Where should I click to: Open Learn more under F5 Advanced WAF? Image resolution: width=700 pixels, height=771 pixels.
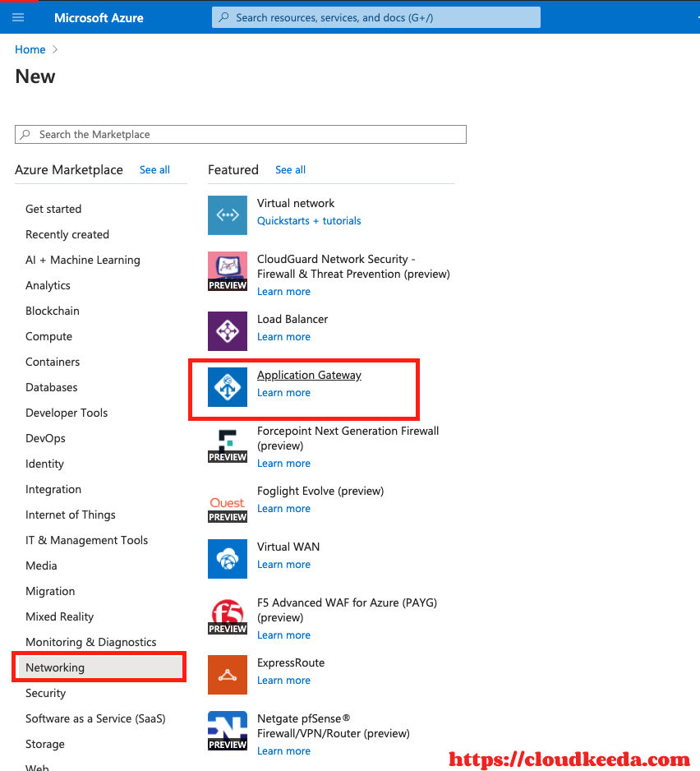283,635
